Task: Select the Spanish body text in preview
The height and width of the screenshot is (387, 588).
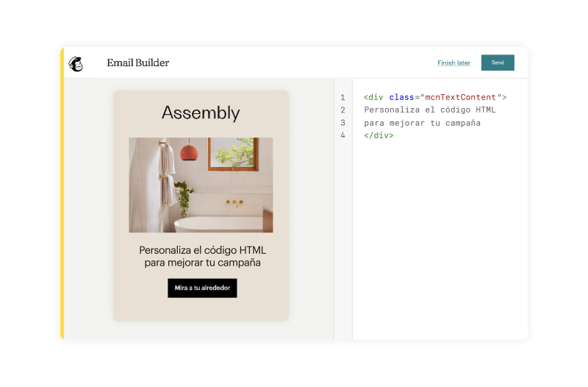Action: coord(202,256)
